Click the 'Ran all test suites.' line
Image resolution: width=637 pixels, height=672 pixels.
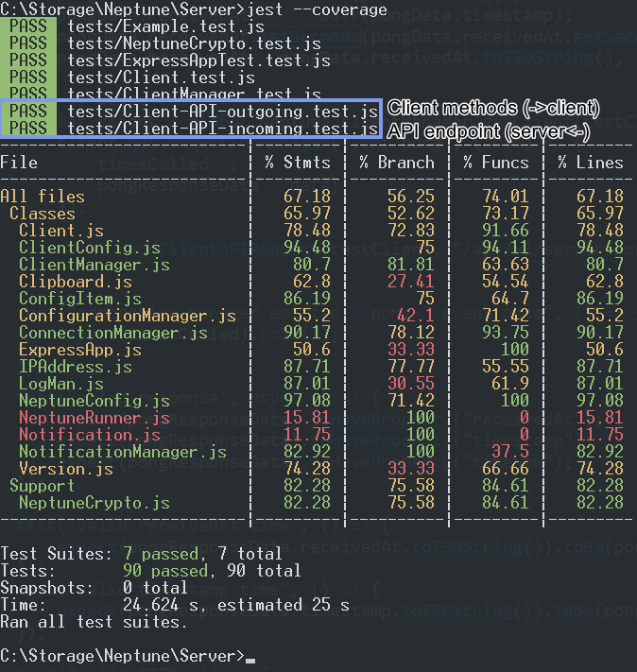click(95, 622)
